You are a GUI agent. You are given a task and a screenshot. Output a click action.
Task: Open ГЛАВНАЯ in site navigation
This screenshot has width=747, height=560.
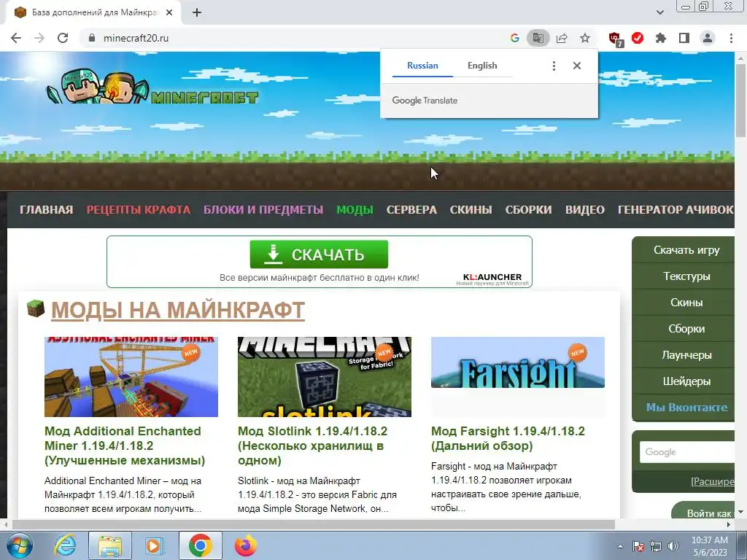click(46, 210)
